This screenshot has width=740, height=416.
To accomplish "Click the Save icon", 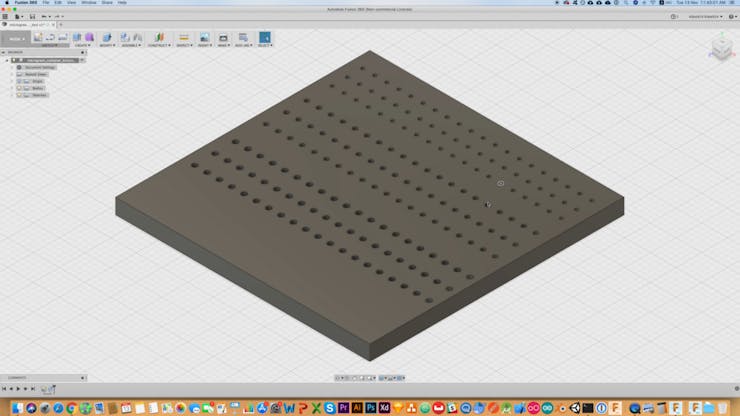I will 32,17.
